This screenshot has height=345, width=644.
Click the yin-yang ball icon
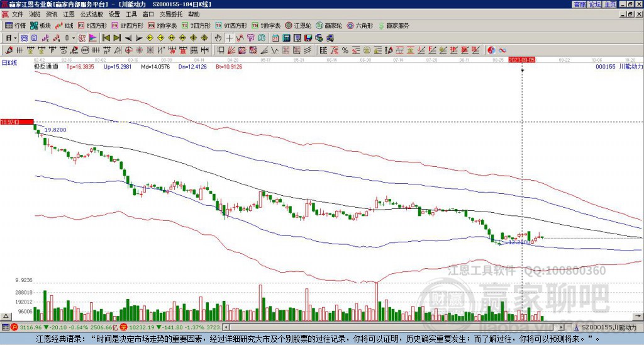coord(491,50)
